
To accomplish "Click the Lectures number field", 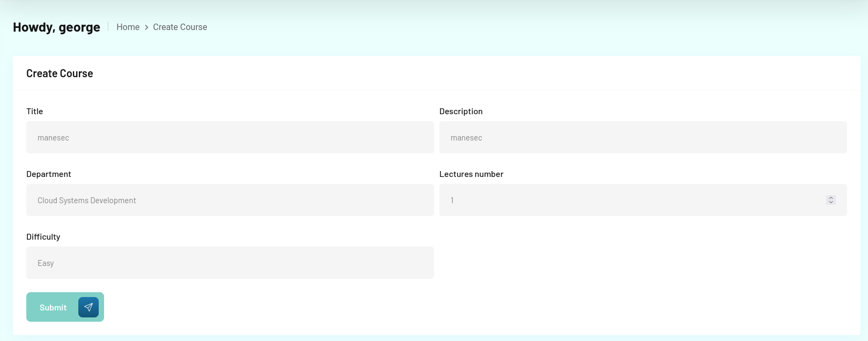I will coord(643,200).
